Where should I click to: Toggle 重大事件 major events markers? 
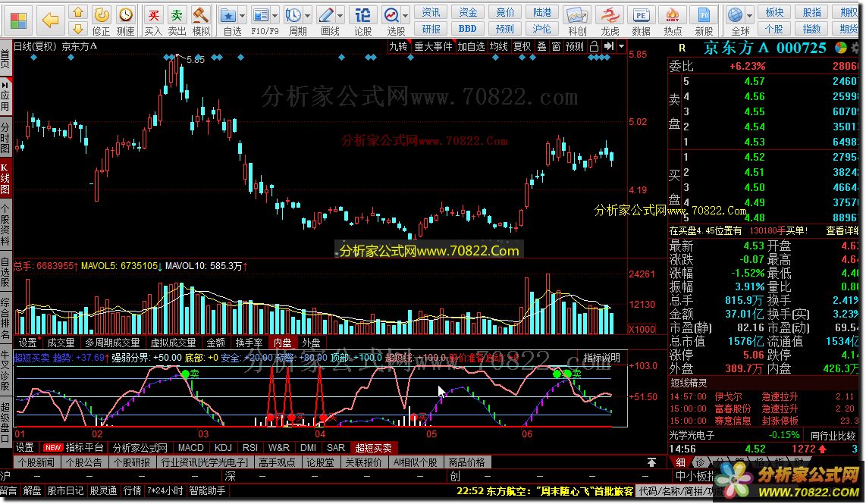tap(434, 46)
